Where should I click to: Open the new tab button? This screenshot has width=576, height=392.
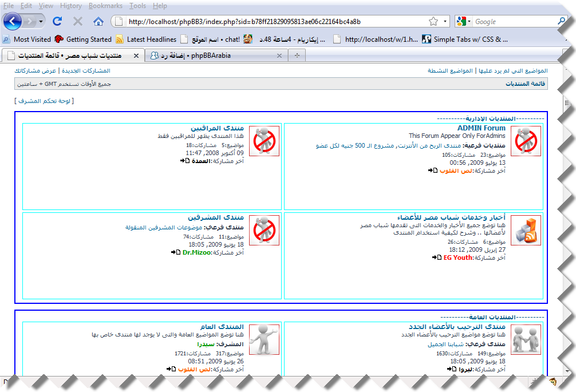click(x=297, y=56)
